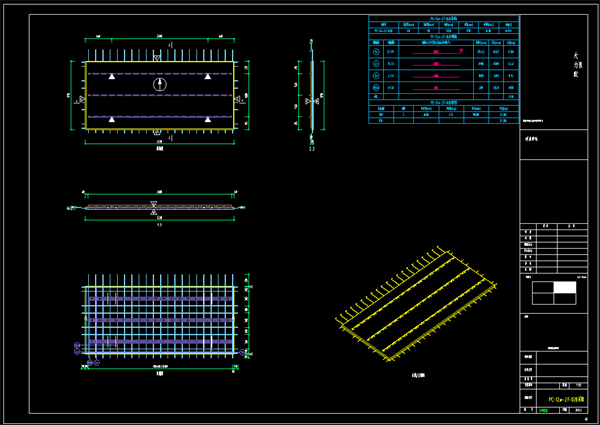Select the fourth circled rebar mark in table

(x=376, y=88)
